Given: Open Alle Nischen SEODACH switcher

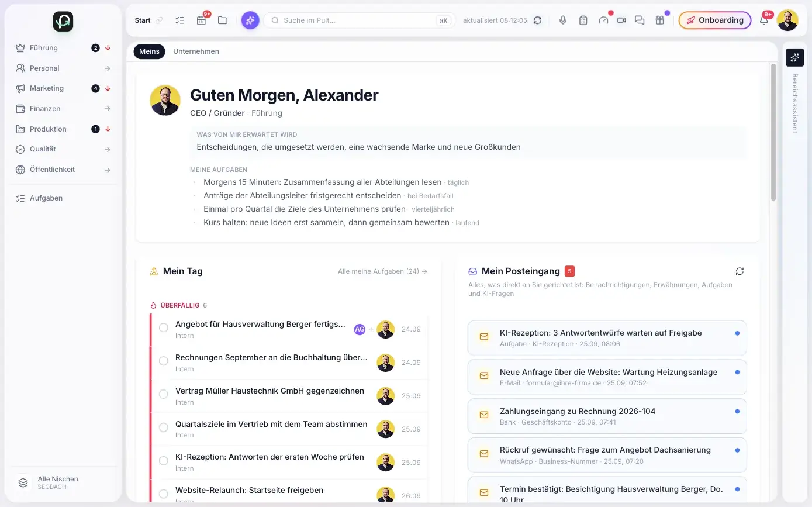Looking at the screenshot, I should coord(63,482).
